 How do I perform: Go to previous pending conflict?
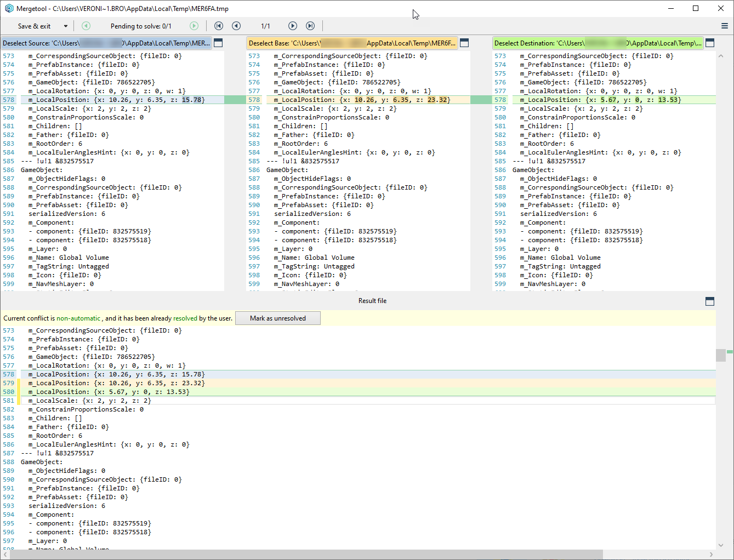pos(86,26)
